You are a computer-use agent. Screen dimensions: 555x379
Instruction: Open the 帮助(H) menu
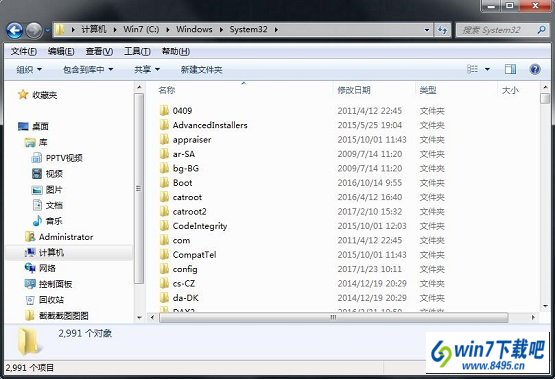coord(176,52)
